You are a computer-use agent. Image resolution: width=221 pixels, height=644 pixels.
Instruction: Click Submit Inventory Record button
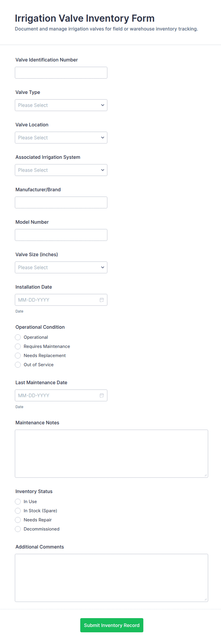click(112, 625)
